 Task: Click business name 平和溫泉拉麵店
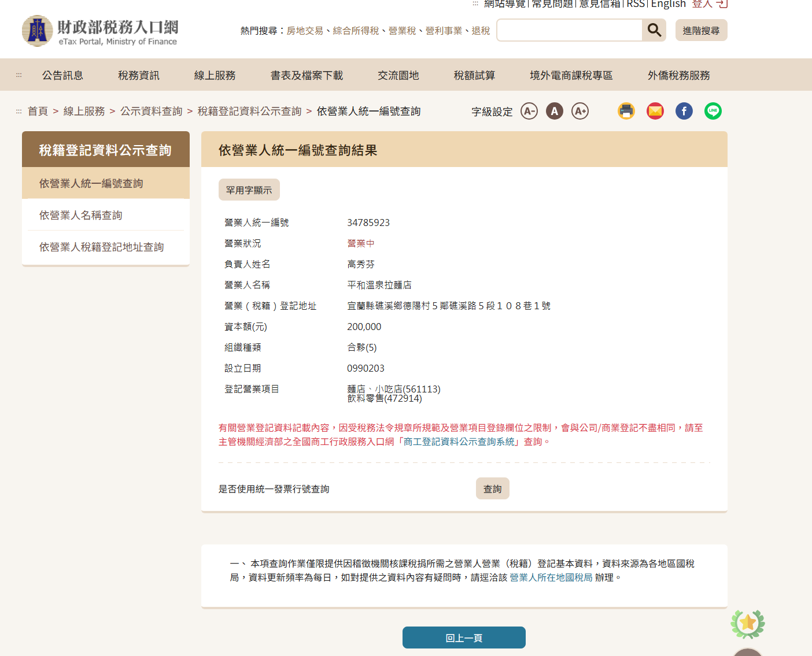coord(379,285)
